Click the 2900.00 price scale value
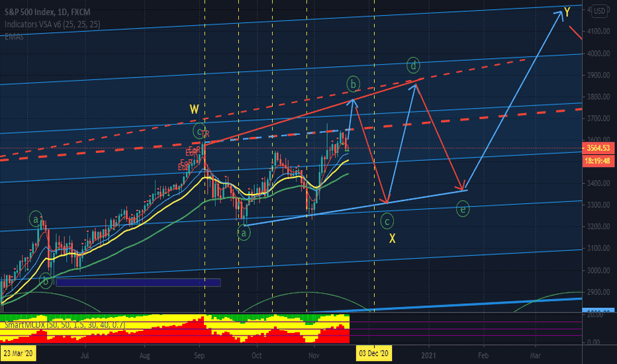This screenshot has height=364, width=617. 598,292
